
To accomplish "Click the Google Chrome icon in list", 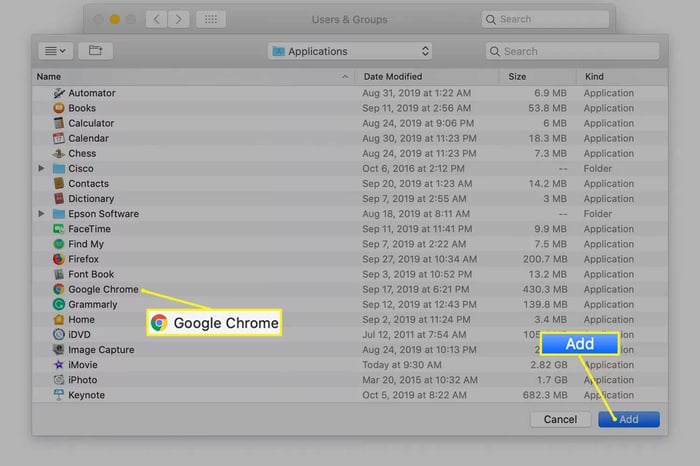I will 59,289.
